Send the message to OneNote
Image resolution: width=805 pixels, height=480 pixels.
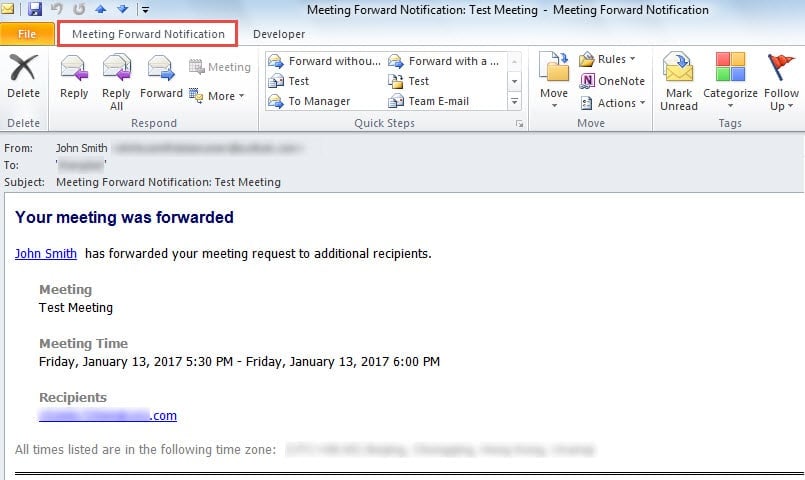pos(612,81)
